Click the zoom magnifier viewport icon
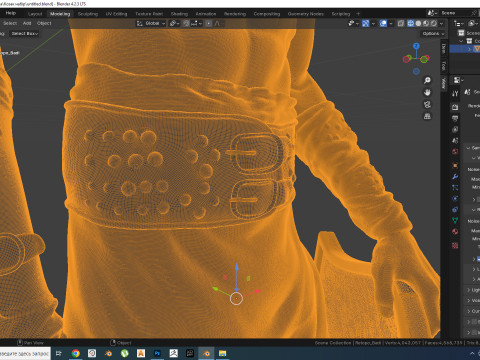The width and height of the screenshot is (480, 360). [427, 80]
